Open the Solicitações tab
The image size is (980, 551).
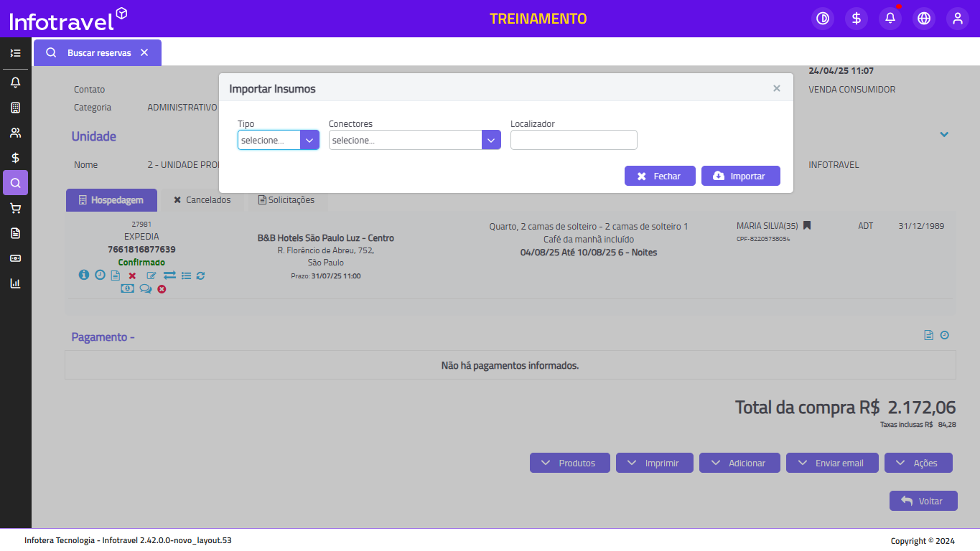point(287,200)
